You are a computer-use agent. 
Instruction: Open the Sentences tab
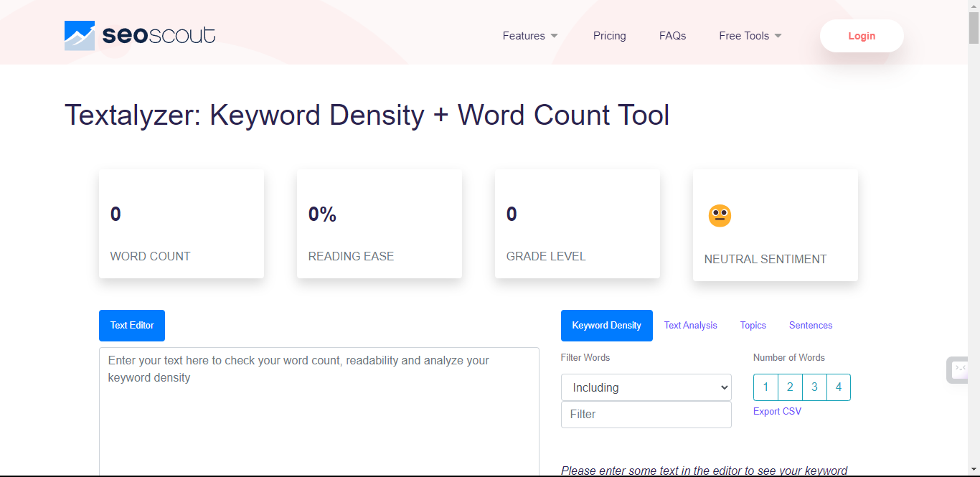click(x=811, y=326)
